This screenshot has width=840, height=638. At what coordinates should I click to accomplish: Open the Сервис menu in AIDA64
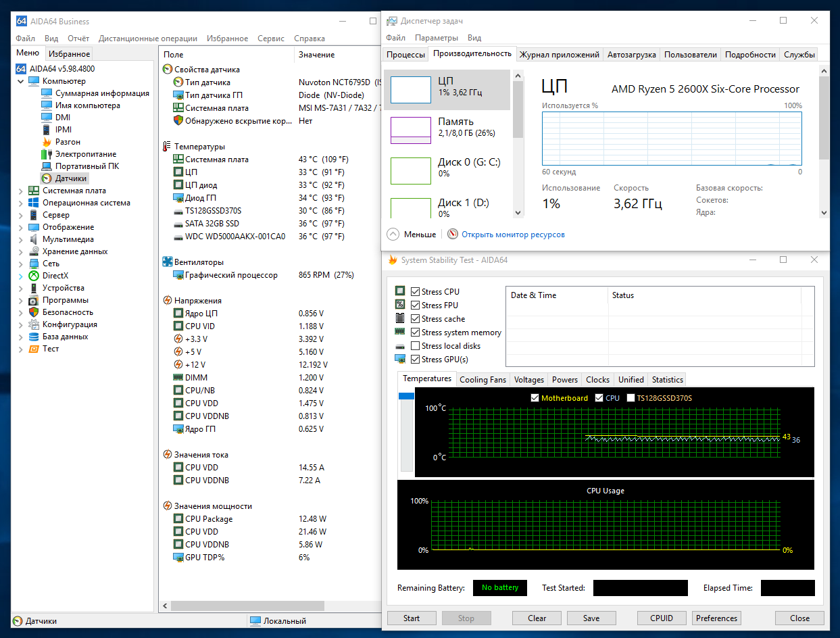point(270,39)
